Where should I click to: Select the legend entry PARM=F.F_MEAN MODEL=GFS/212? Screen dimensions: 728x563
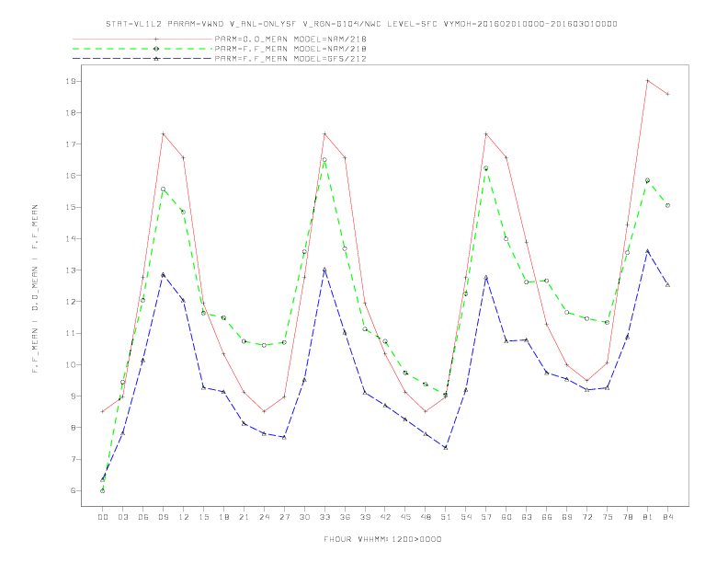[290, 59]
